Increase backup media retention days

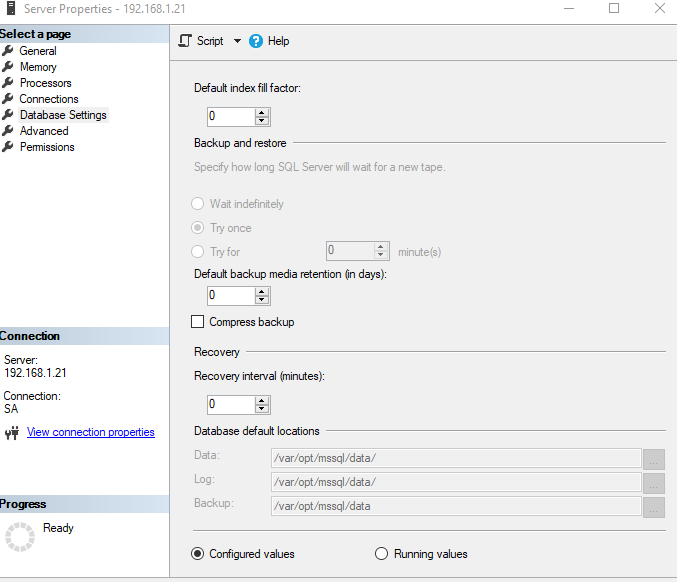(262, 292)
